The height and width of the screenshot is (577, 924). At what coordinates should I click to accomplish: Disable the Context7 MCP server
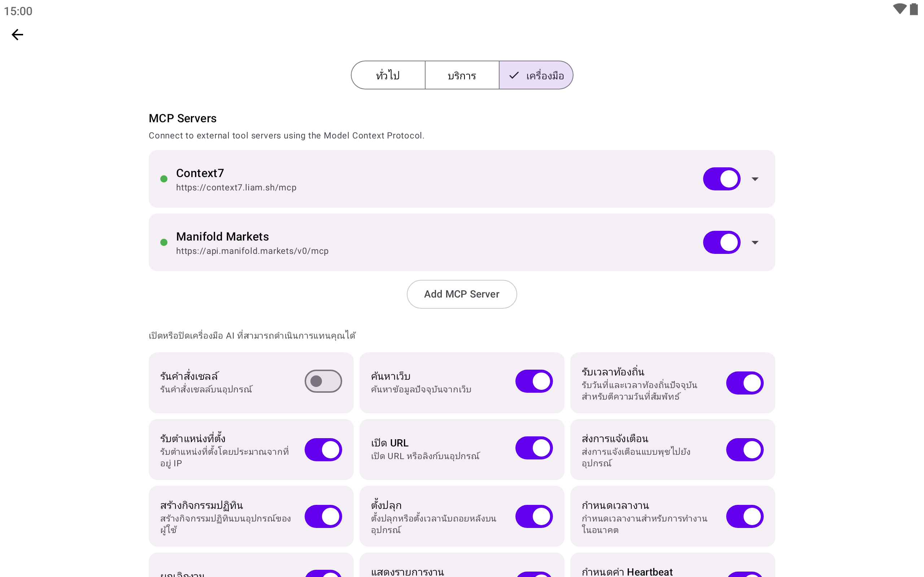pos(722,179)
